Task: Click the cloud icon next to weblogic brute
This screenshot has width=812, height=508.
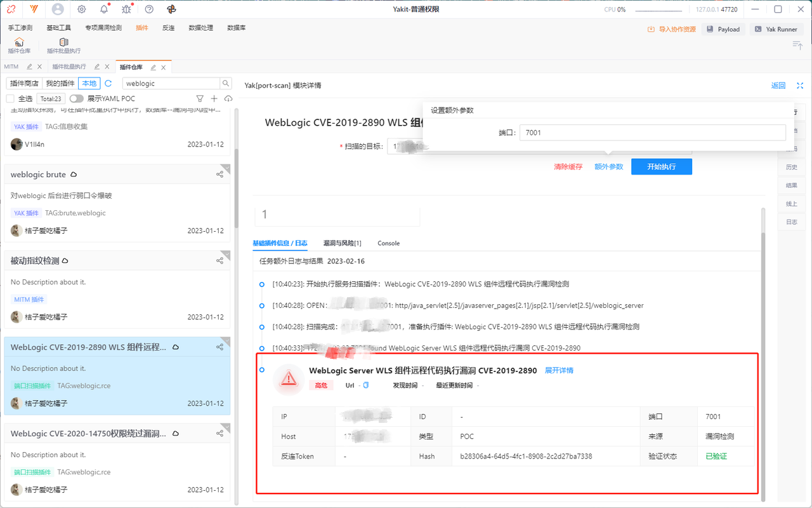Action: (x=74, y=175)
